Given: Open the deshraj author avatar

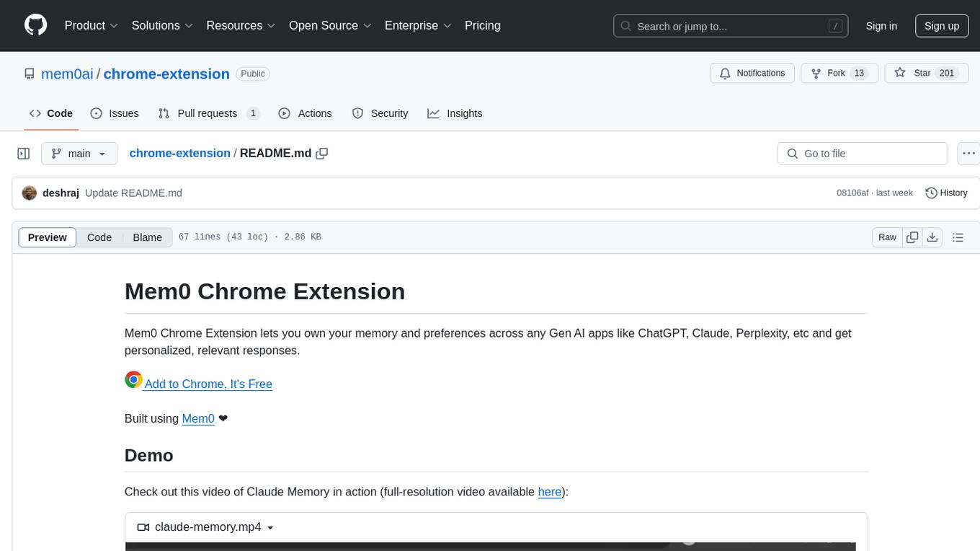Looking at the screenshot, I should coord(30,193).
